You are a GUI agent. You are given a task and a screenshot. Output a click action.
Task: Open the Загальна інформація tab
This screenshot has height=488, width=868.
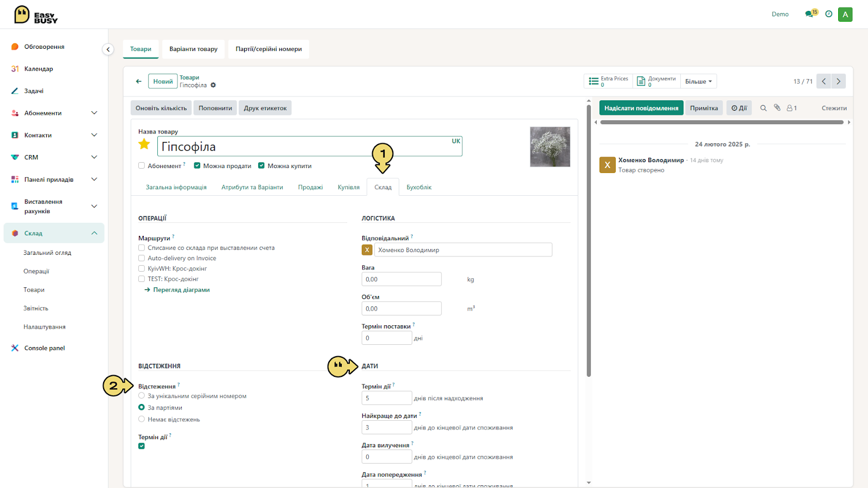click(176, 187)
